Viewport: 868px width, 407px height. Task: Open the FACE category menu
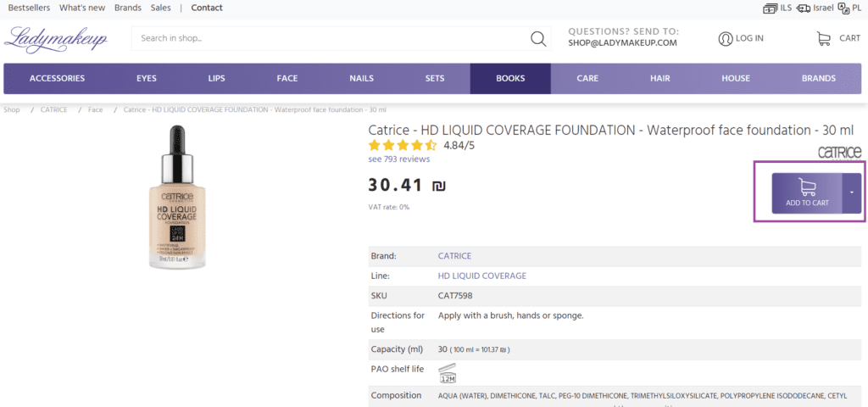click(287, 79)
